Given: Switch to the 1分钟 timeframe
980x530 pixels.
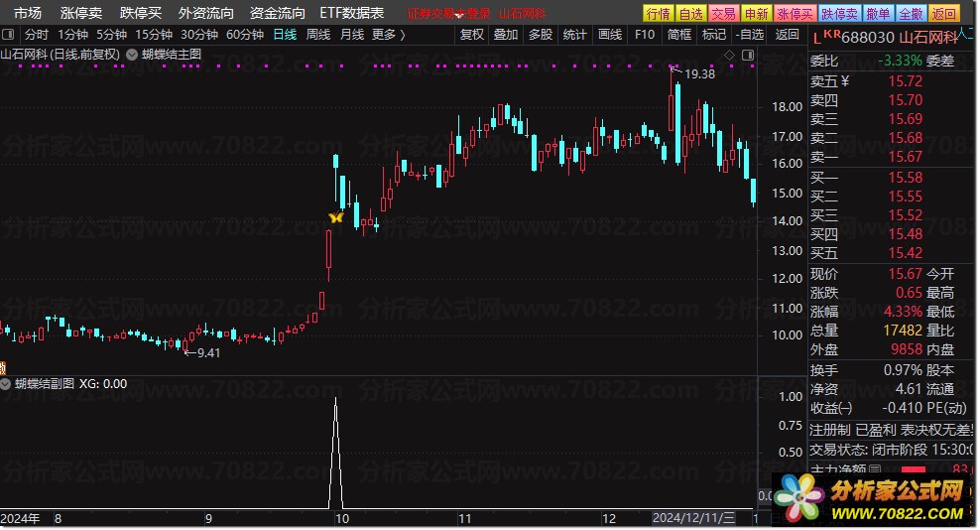Looking at the screenshot, I should [x=73, y=35].
